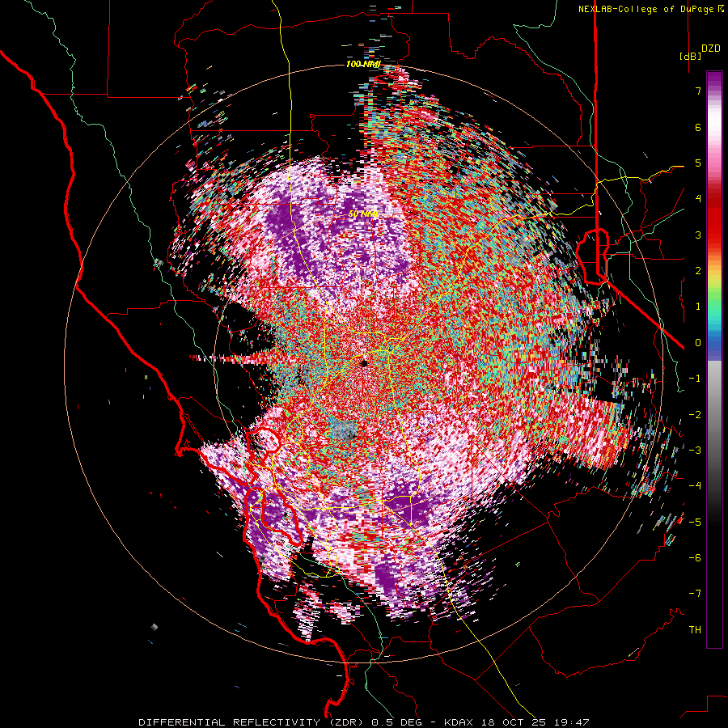Click the -4 value on the dB scale
The image size is (728, 728).
click(x=695, y=486)
